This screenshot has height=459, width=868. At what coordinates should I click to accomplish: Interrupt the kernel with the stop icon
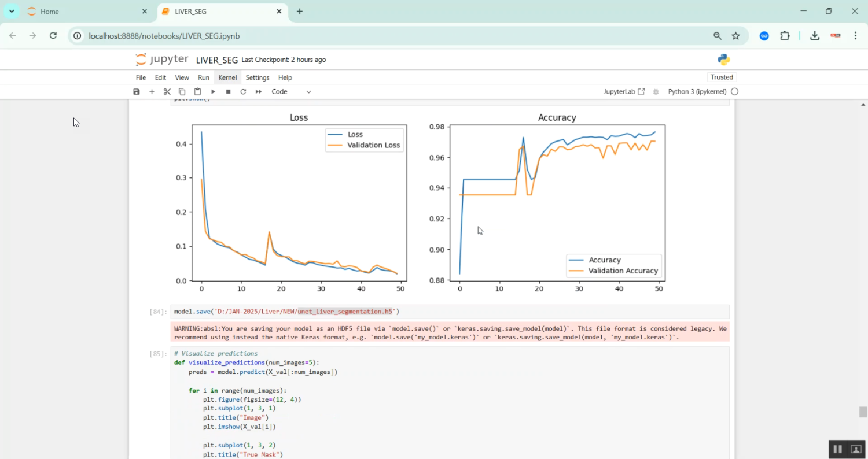[228, 92]
